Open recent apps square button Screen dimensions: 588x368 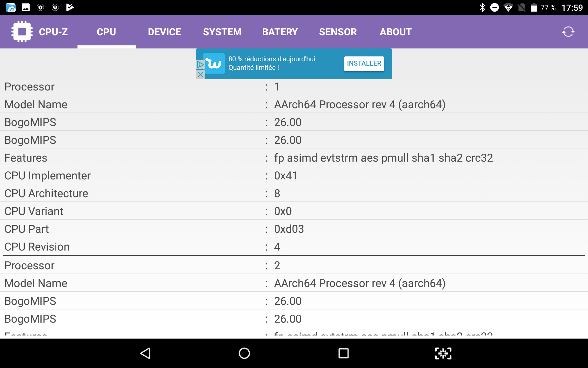[343, 353]
